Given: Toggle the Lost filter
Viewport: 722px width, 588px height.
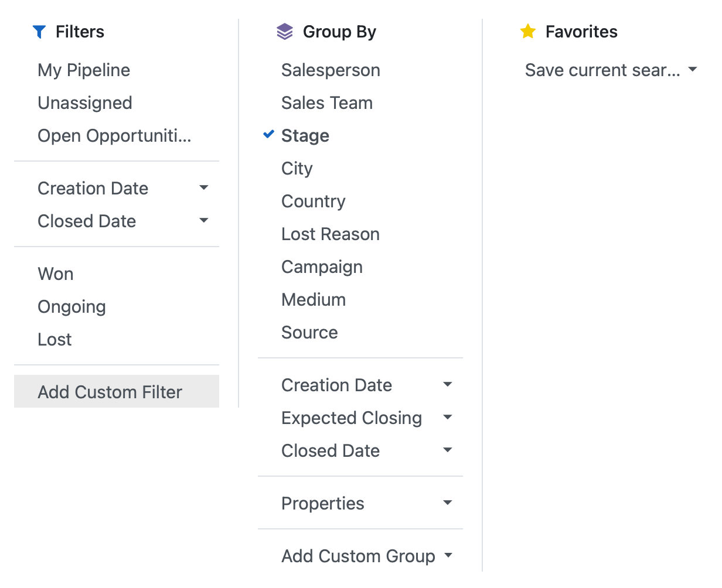Looking at the screenshot, I should [54, 339].
